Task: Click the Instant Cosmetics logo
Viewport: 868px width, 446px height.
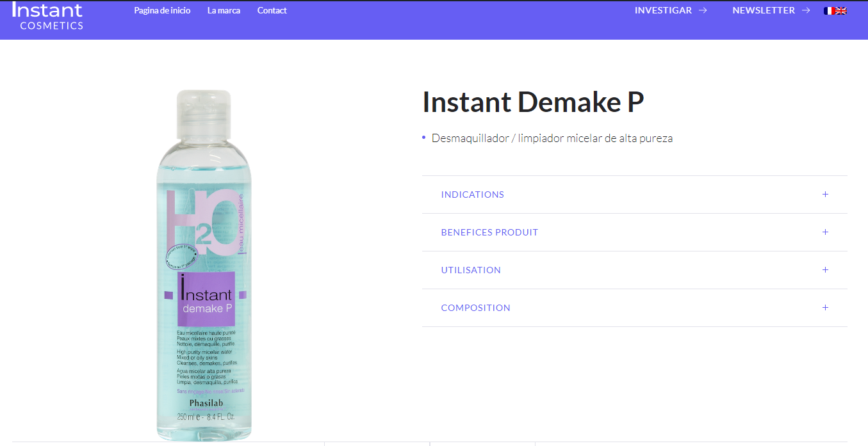Action: coord(48,17)
